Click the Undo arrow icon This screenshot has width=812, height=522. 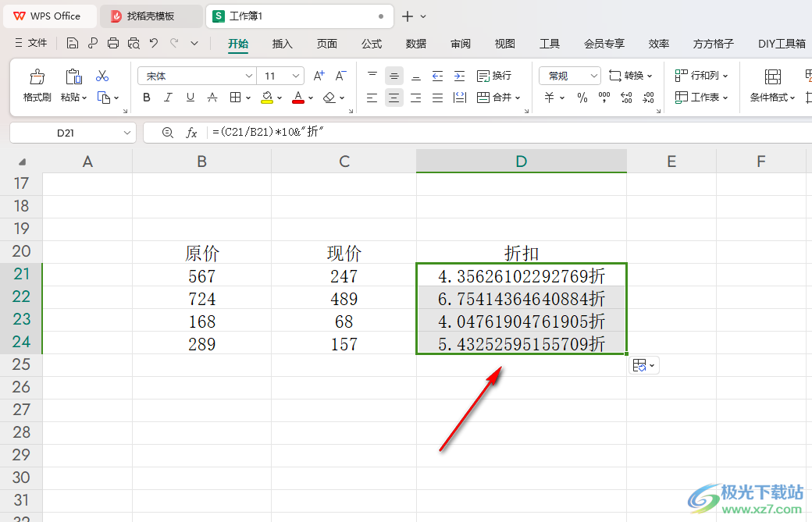(x=154, y=44)
